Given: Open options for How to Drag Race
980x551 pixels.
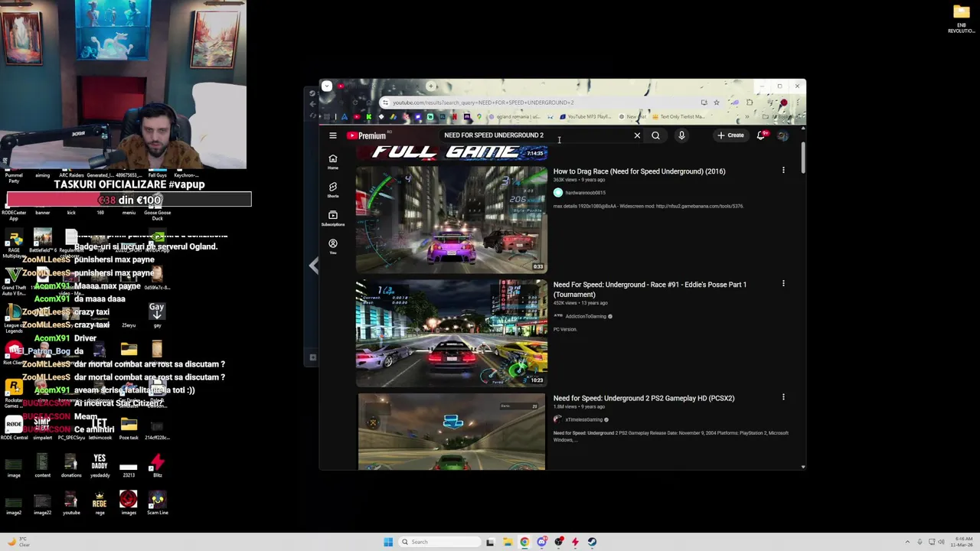Looking at the screenshot, I should (783, 171).
